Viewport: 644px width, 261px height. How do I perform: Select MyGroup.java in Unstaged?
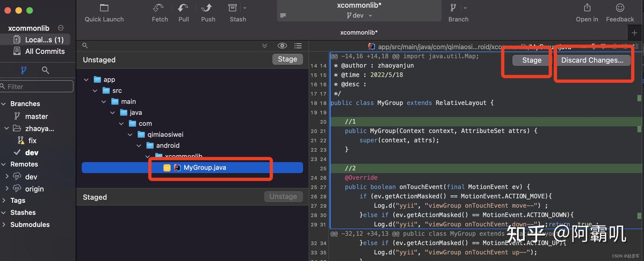pos(192,167)
